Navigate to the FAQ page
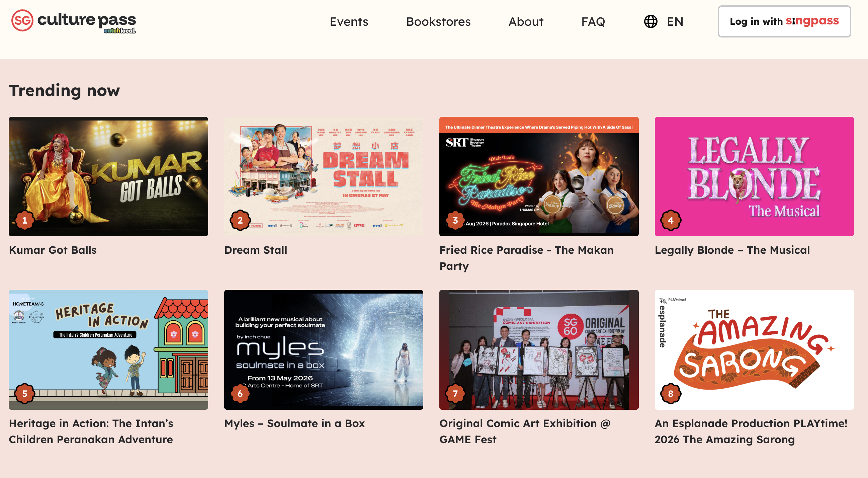Image resolution: width=868 pixels, height=478 pixels. [593, 21]
